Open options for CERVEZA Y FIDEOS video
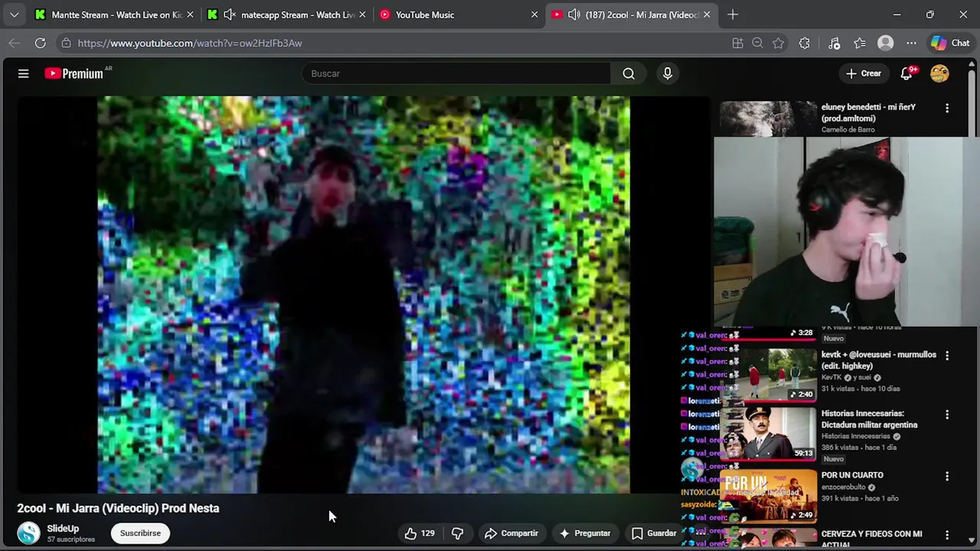The width and height of the screenshot is (980, 551). pos(947,535)
